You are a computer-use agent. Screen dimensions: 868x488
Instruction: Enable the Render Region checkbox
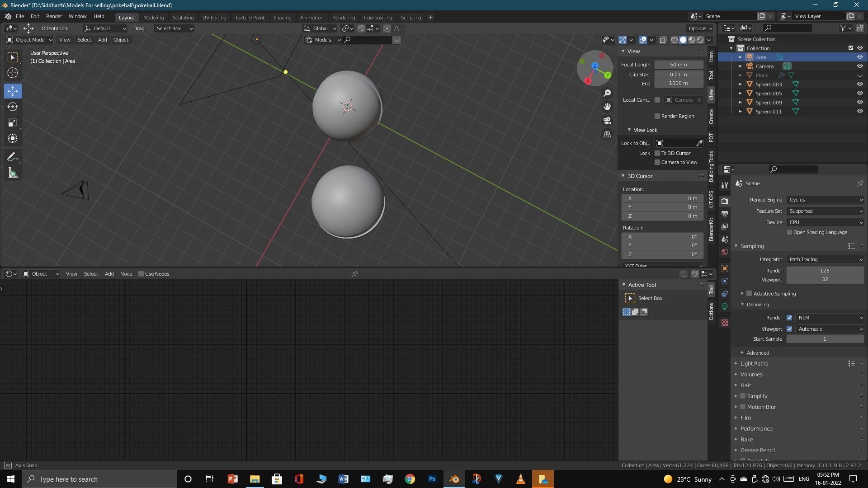coord(657,116)
